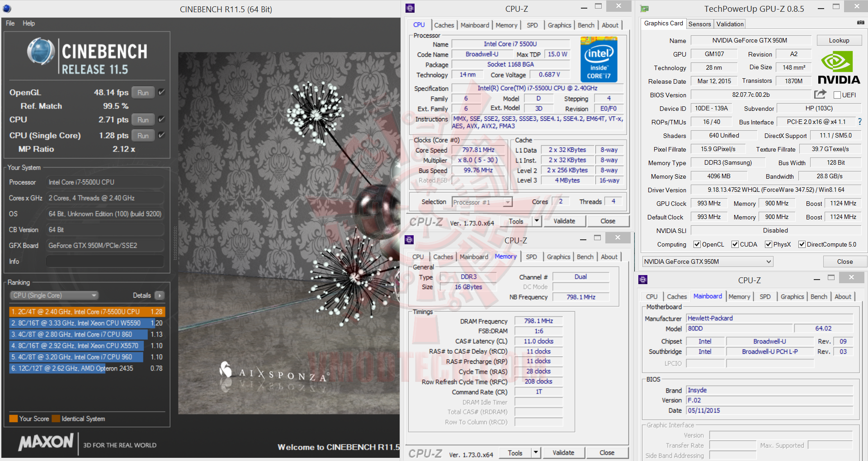Click the orange Your Score legend swatch
Viewport: 868px width, 461px height.
pyautogui.click(x=13, y=418)
